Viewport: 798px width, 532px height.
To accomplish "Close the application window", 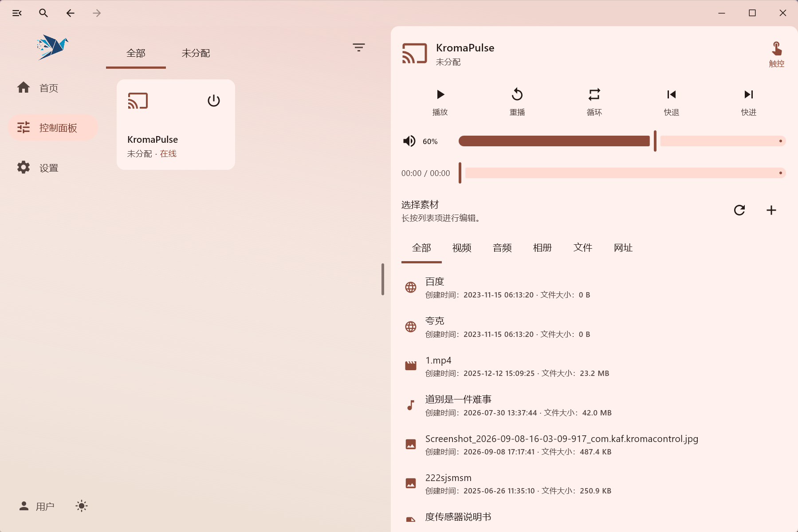I will (x=783, y=13).
